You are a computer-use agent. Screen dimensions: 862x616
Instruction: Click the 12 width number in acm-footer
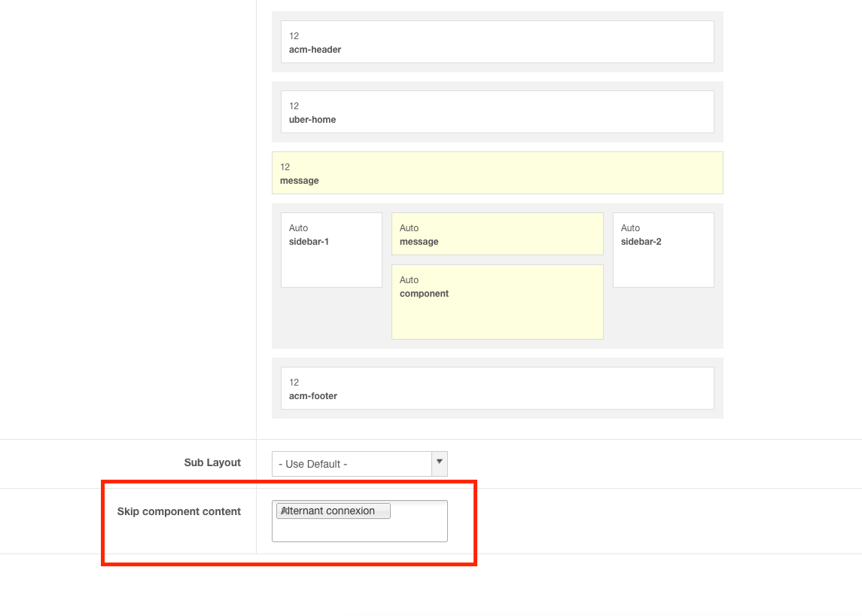click(294, 383)
